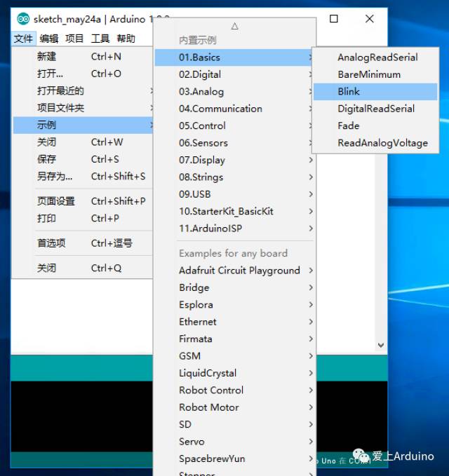The width and height of the screenshot is (449, 476).
Task: Expand the 05.Control examples submenu
Action: pyautogui.click(x=234, y=125)
